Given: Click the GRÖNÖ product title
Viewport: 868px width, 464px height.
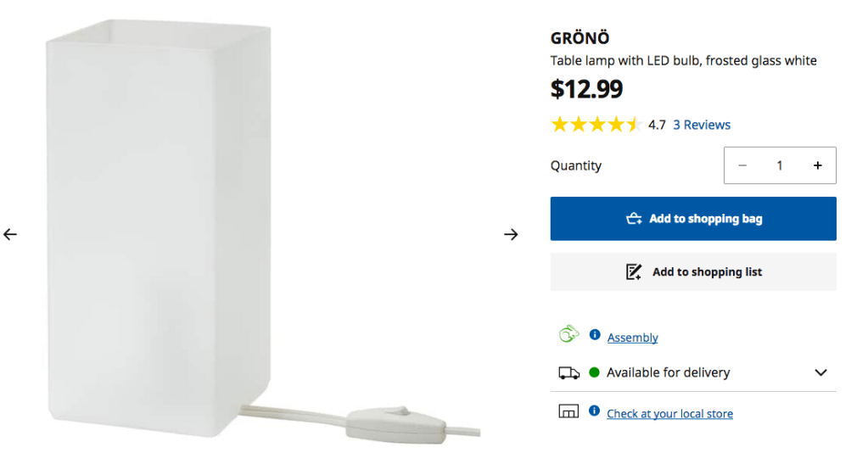Looking at the screenshot, I should pos(580,38).
